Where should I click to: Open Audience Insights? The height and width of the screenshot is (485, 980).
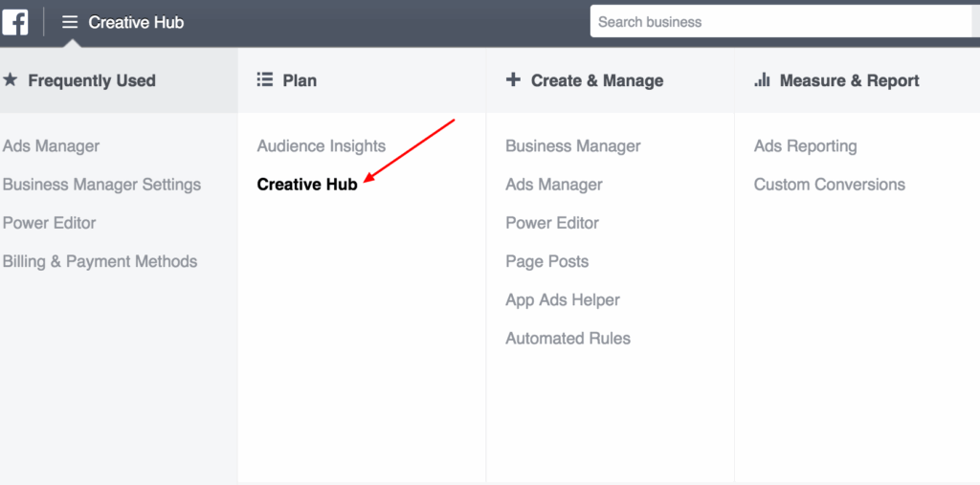click(x=322, y=146)
